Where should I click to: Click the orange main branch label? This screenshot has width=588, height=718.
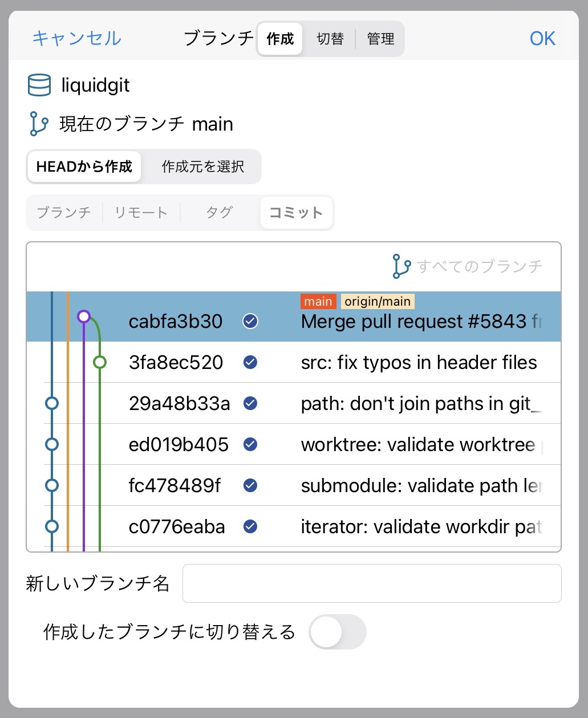(x=318, y=302)
